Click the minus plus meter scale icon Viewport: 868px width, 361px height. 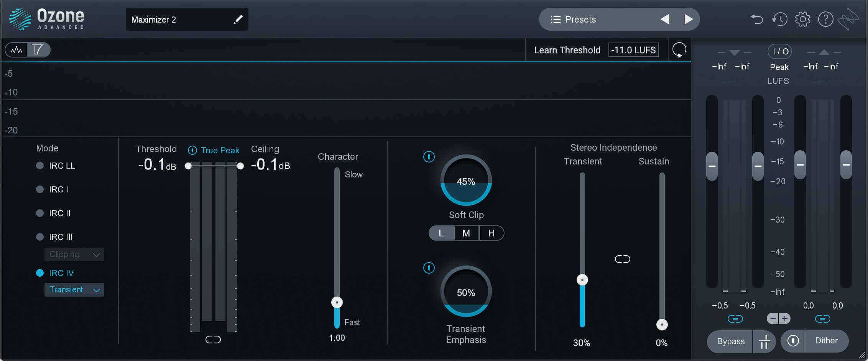click(x=779, y=318)
